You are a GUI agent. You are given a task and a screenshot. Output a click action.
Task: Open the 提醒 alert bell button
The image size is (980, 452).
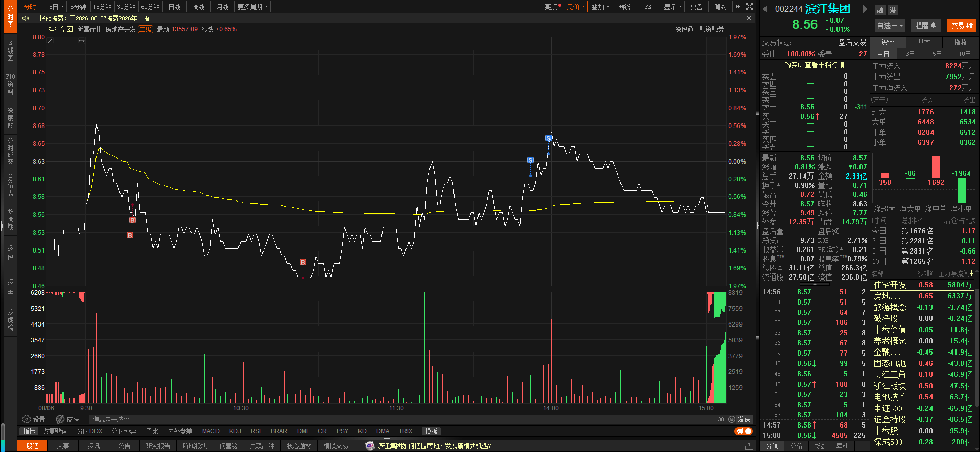click(x=925, y=26)
